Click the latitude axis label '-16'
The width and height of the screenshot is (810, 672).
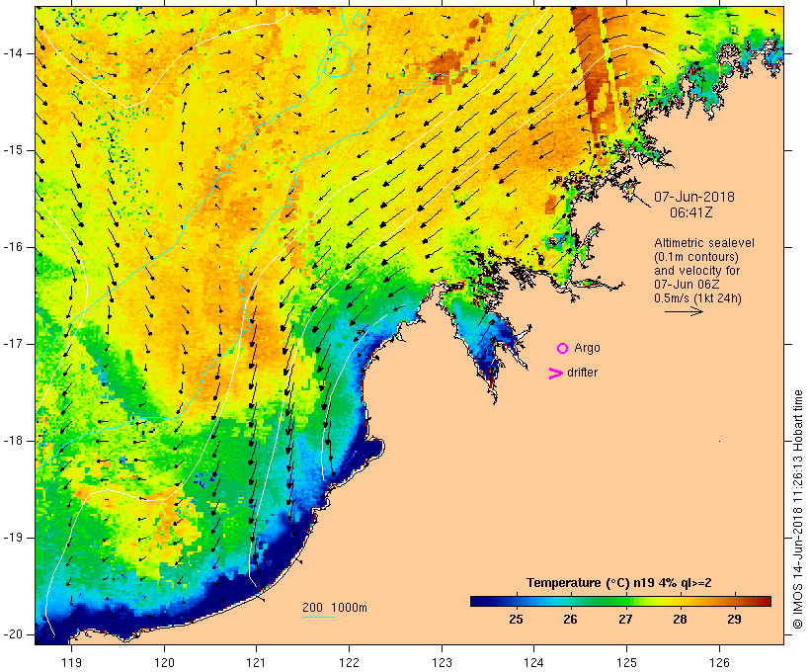(x=13, y=247)
